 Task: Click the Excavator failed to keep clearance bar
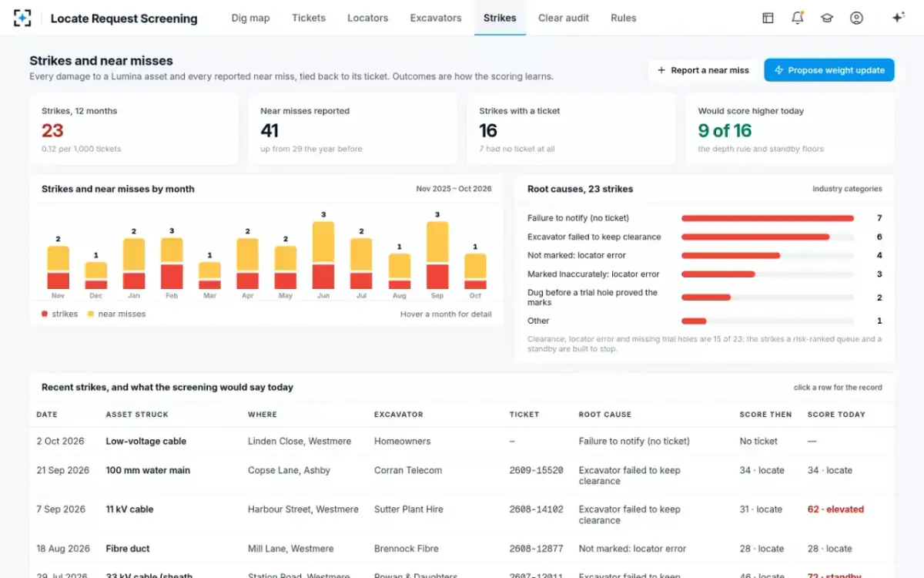pos(768,237)
